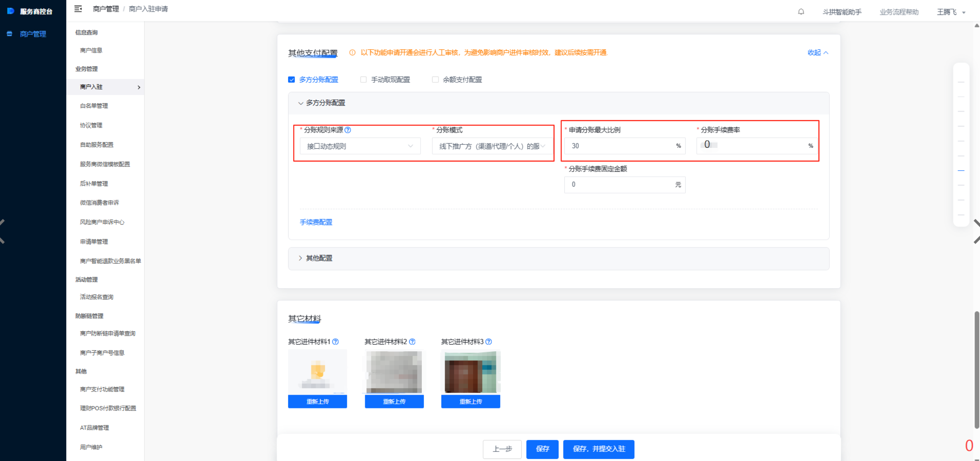Select 商户入驻 menu item
Screen dimensions: 980x461
coord(105,87)
